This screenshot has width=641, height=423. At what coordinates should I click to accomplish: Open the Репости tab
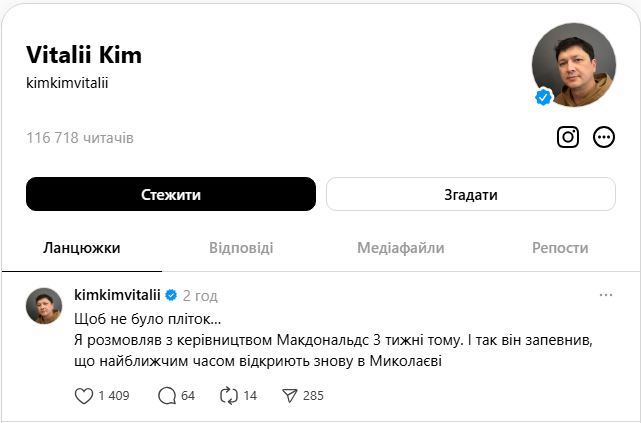560,248
